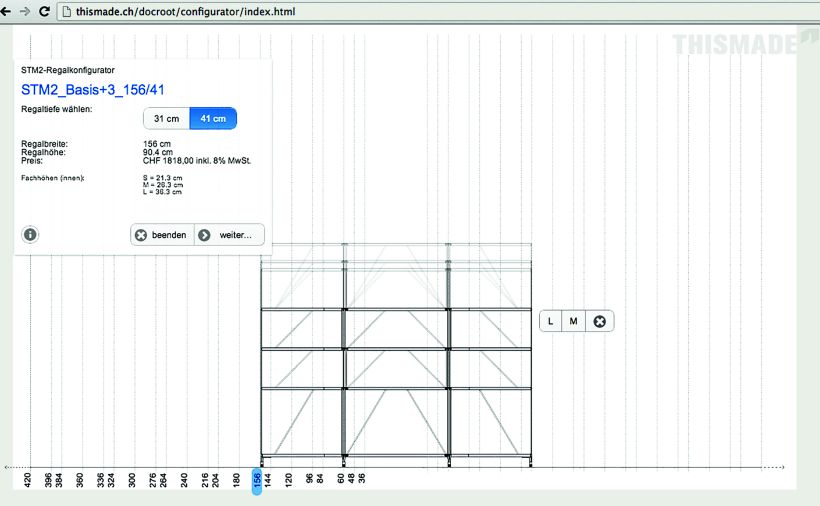Click the browser back arrow

tap(8, 11)
